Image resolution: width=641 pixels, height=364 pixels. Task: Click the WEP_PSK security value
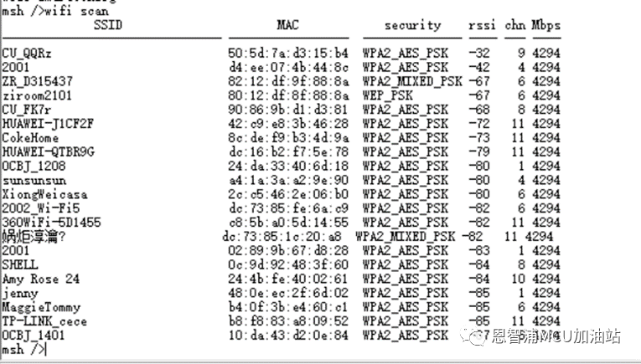point(389,95)
